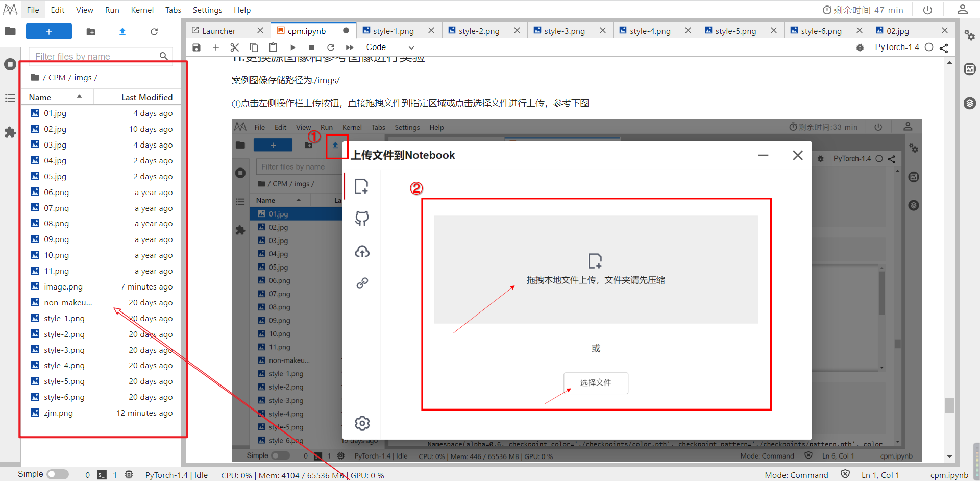Click the Filter files by name field
Viewport: 980px width, 481px height.
(x=101, y=56)
